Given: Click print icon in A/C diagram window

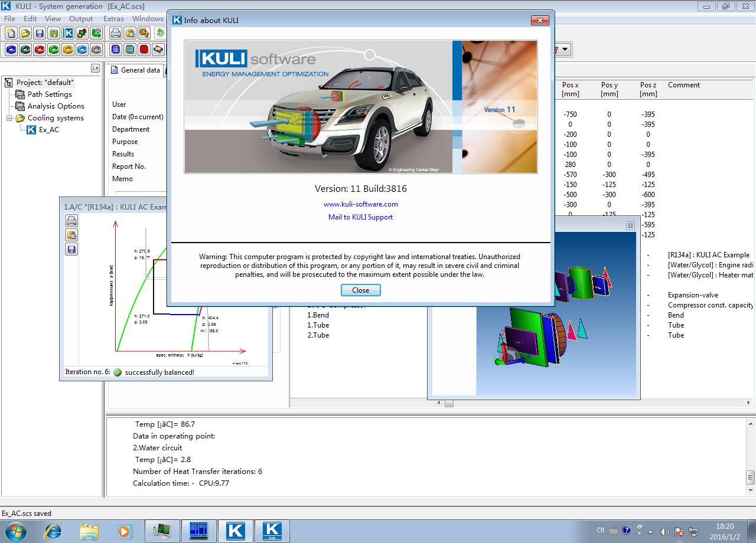Looking at the screenshot, I should [x=71, y=221].
